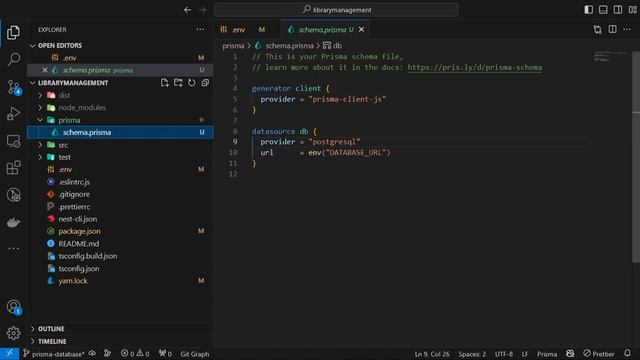Toggle secondary side bar visibility
This screenshot has width=640, height=360.
click(x=618, y=10)
